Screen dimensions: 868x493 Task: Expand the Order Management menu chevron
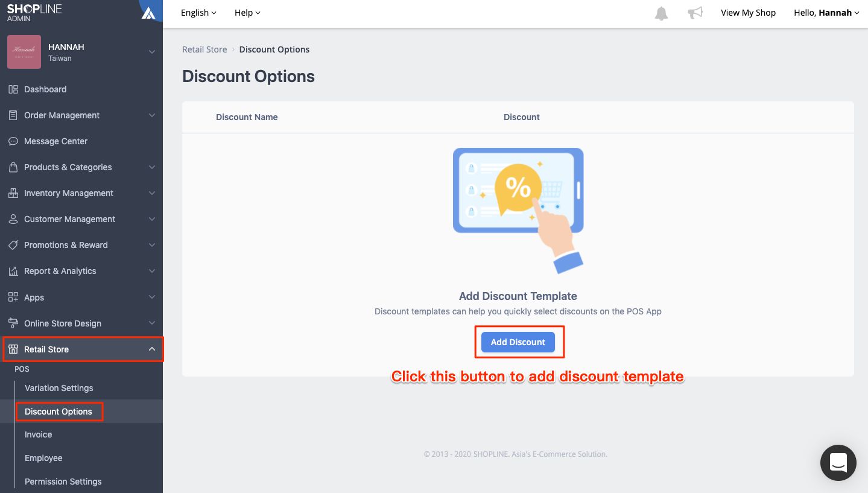pos(152,115)
